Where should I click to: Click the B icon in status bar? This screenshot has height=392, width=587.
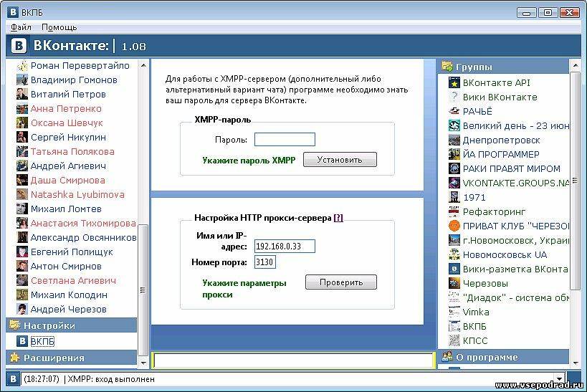pos(13,379)
